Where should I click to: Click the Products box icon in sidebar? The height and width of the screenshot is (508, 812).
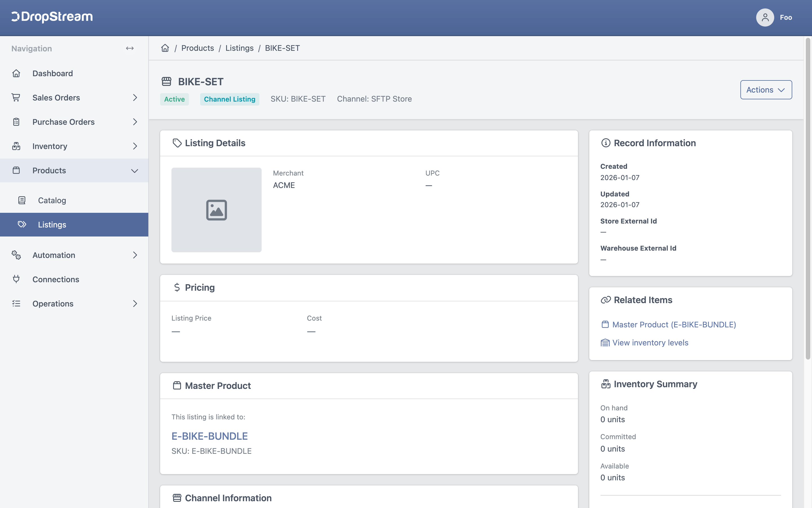pyautogui.click(x=16, y=170)
